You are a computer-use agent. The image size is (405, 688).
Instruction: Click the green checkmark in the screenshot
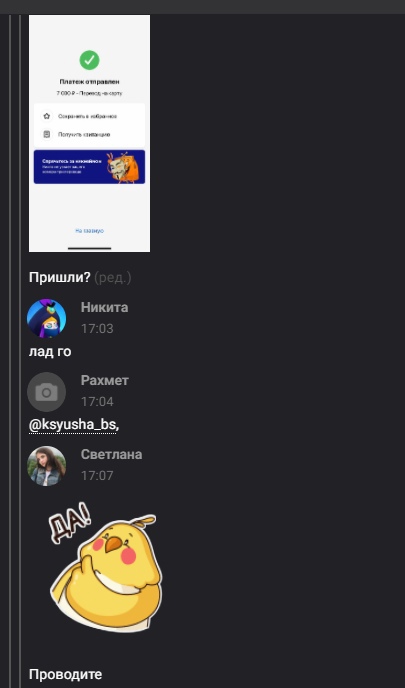click(90, 60)
